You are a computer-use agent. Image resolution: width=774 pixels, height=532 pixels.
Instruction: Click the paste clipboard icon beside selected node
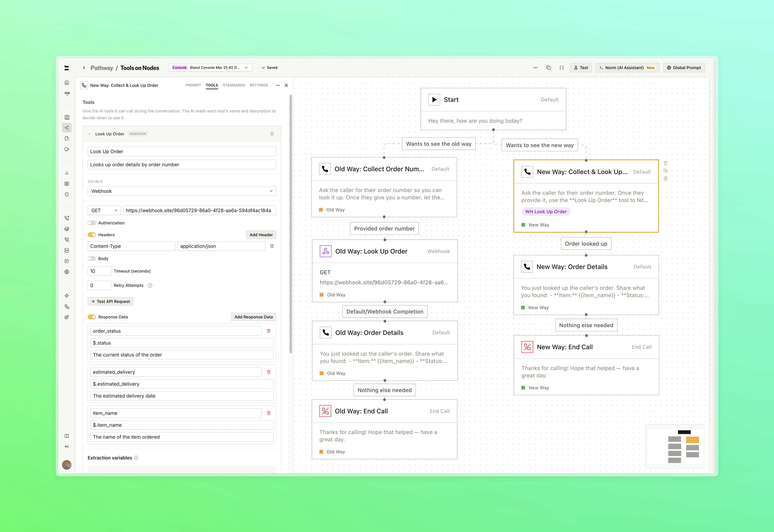pyautogui.click(x=666, y=179)
